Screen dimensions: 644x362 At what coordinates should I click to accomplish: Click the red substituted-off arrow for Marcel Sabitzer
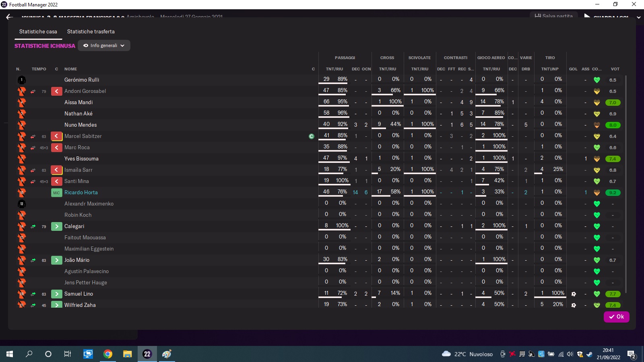click(56, 136)
